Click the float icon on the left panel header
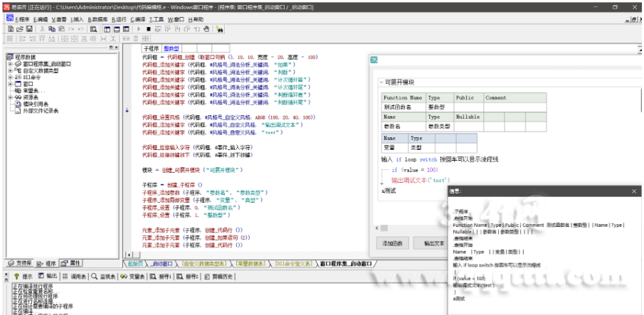The width and height of the screenshot is (644, 315). coord(111,48)
